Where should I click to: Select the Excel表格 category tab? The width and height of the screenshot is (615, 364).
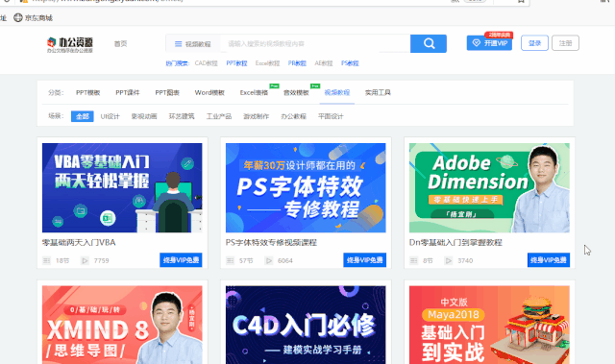(254, 93)
